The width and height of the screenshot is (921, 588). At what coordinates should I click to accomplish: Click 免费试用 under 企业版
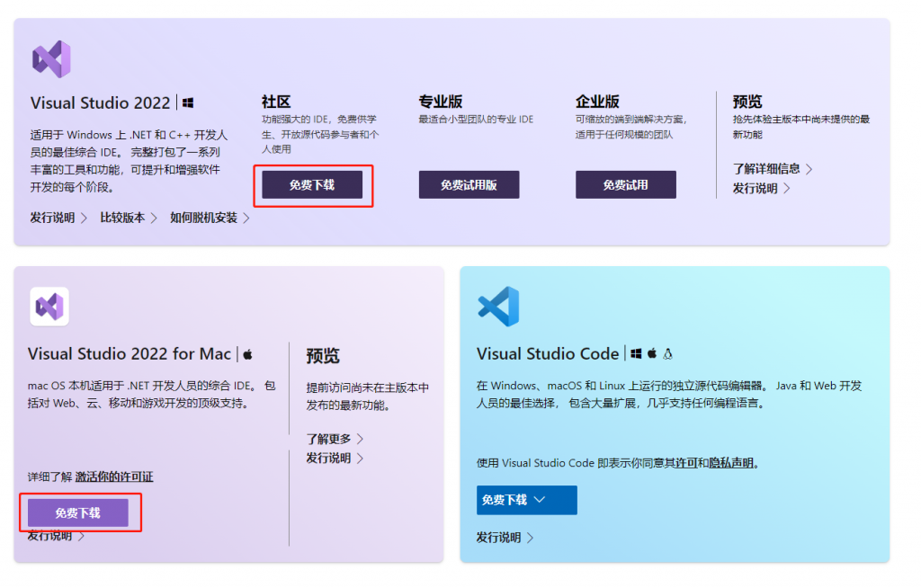tap(626, 185)
